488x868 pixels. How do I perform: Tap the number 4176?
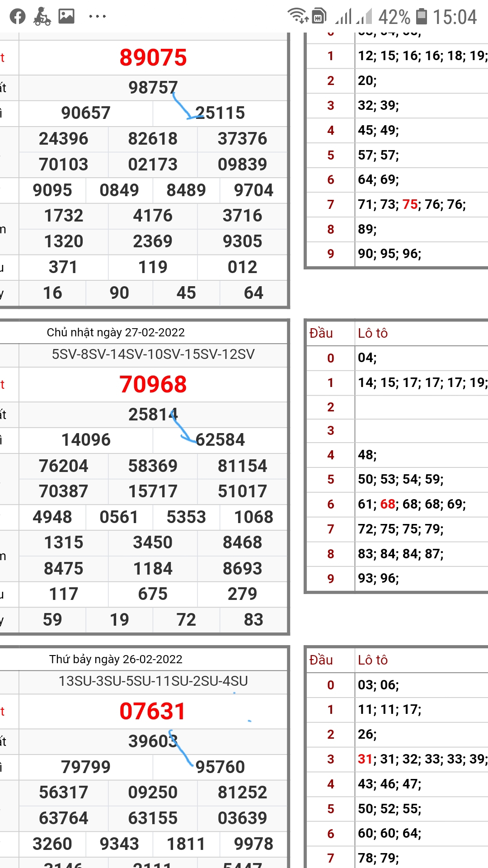153,216
